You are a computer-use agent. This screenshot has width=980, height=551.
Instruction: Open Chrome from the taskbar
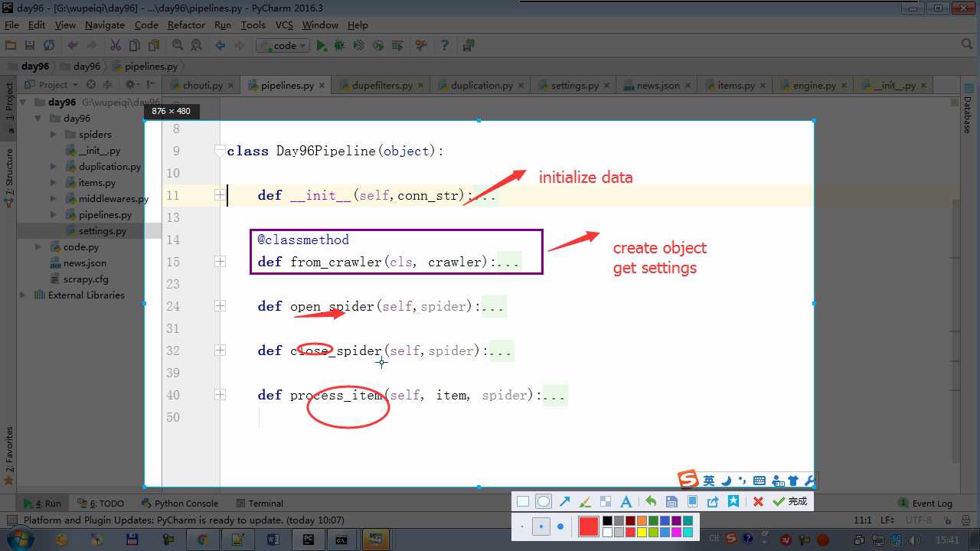[x=202, y=539]
